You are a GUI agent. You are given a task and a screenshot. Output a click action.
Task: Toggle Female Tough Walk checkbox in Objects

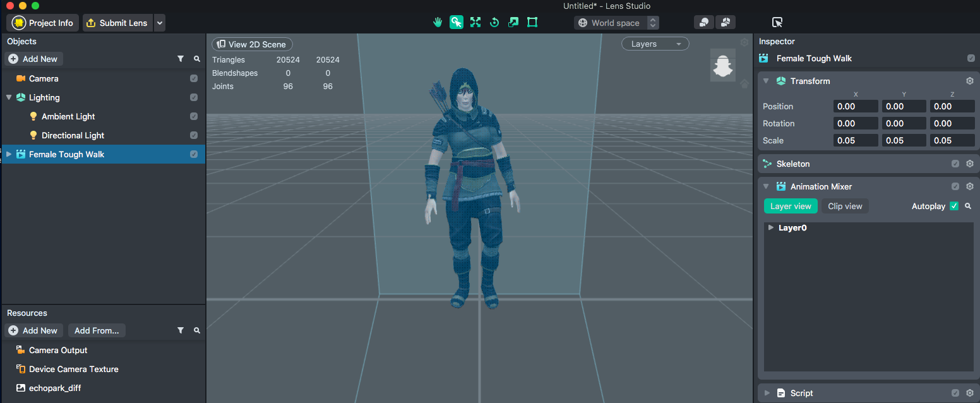[194, 154]
